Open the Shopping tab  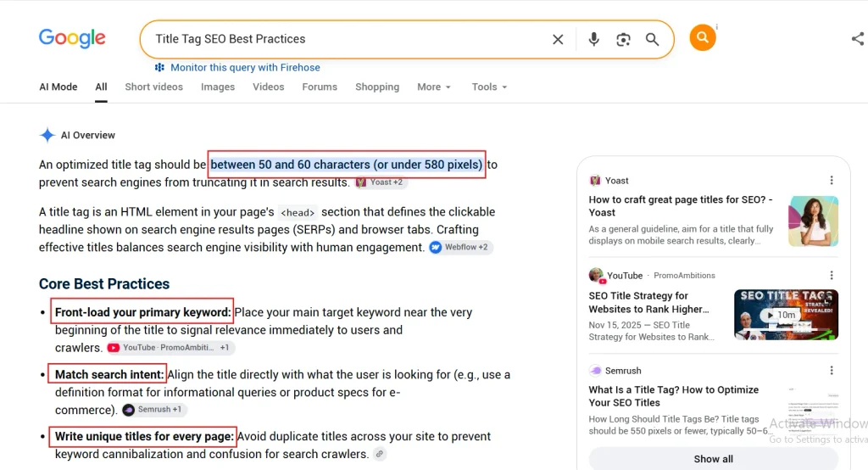pos(377,87)
